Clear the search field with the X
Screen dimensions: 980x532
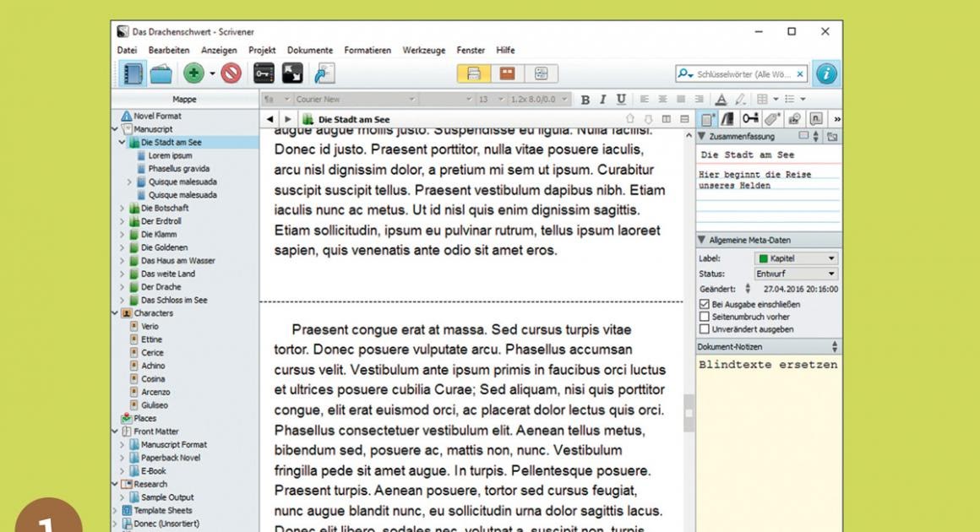coord(800,73)
